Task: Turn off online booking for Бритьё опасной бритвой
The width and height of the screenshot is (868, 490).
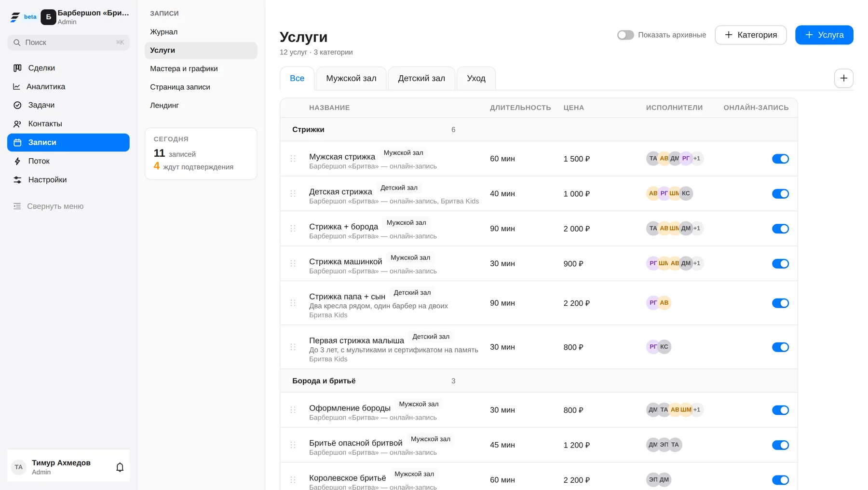Action: [780, 445]
